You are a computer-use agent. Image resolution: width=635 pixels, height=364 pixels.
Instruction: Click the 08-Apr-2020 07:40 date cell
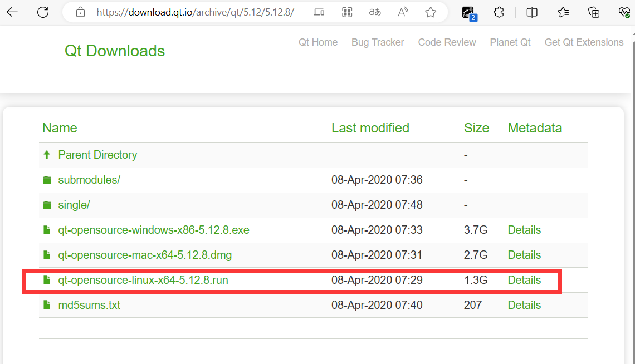tap(377, 305)
